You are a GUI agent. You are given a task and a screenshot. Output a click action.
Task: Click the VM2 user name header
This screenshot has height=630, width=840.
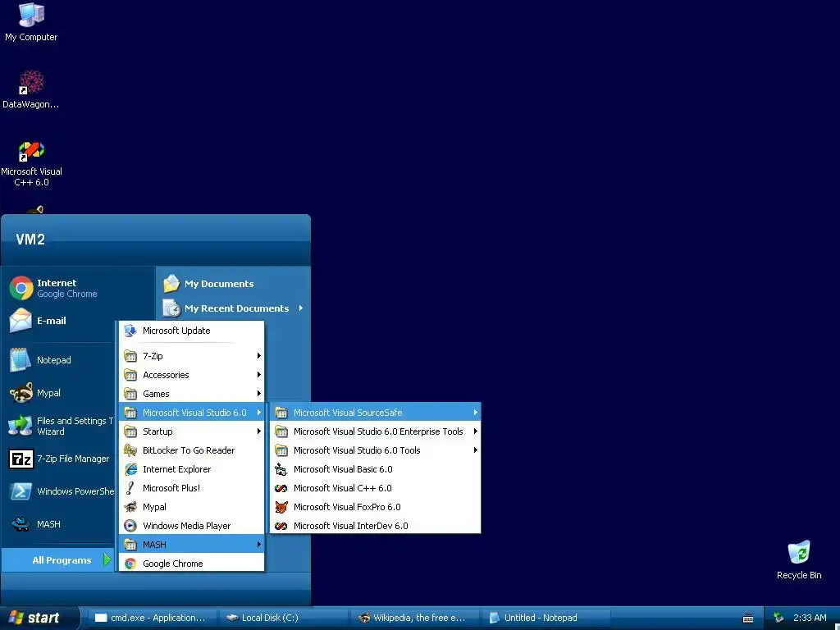pyautogui.click(x=30, y=239)
